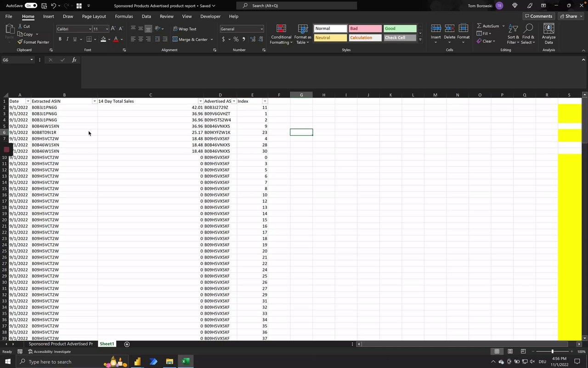Toggle underline formatting
Image resolution: width=588 pixels, height=368 pixels.
click(x=74, y=39)
